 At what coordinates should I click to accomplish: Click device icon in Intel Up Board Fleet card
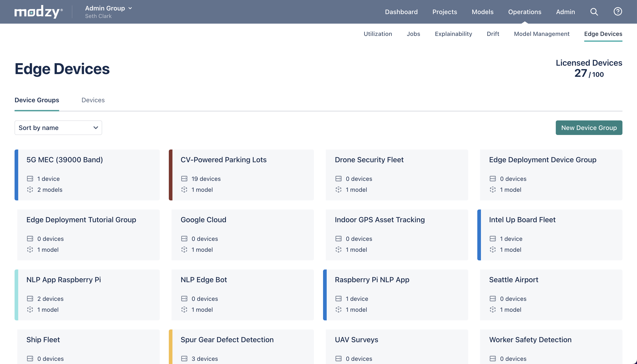(493, 239)
